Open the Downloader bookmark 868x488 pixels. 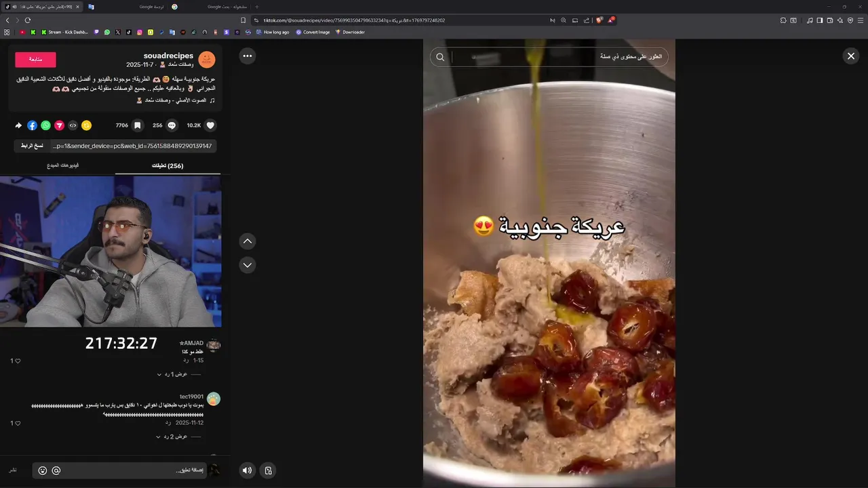pos(350,32)
